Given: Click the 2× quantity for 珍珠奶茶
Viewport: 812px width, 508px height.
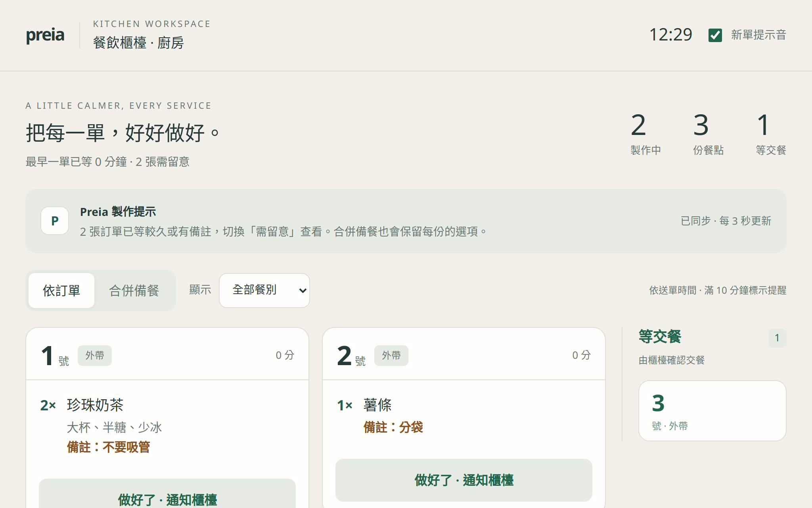Looking at the screenshot, I should [x=48, y=405].
